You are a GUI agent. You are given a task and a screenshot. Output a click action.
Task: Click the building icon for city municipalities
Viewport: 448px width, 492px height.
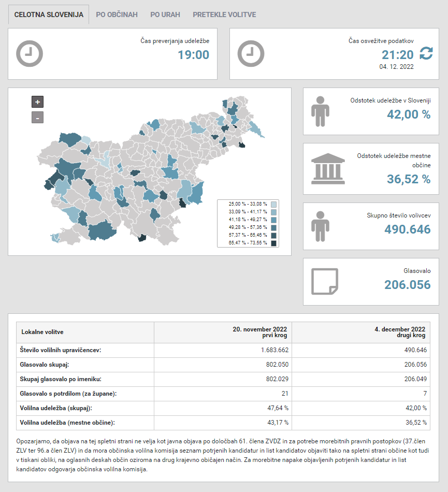click(x=328, y=168)
